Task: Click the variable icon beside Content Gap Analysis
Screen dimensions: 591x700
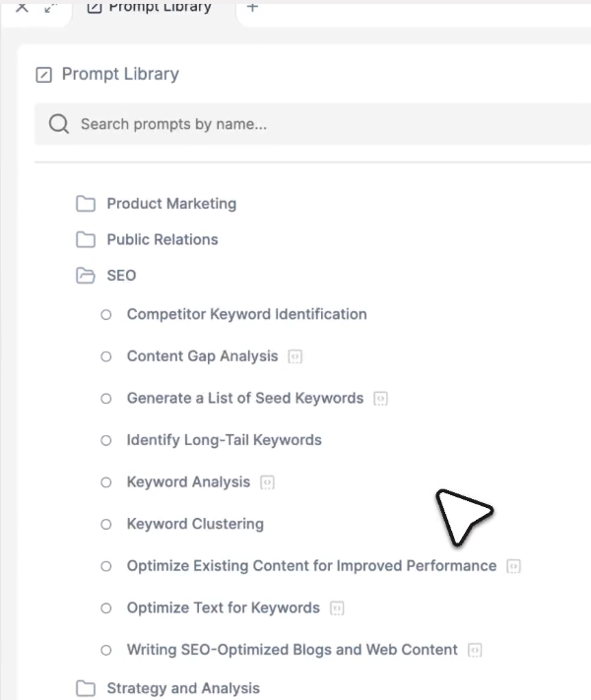Action: pos(295,356)
